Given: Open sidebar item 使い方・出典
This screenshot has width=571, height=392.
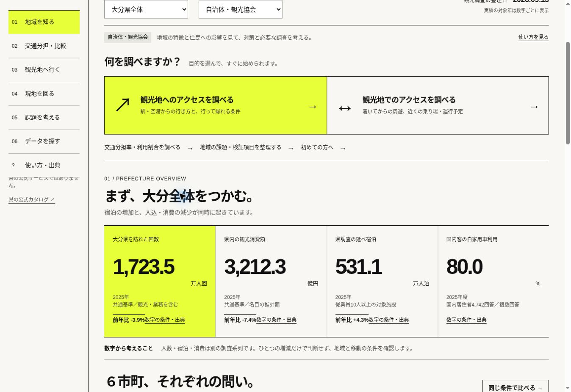Looking at the screenshot, I should pyautogui.click(x=44, y=166).
